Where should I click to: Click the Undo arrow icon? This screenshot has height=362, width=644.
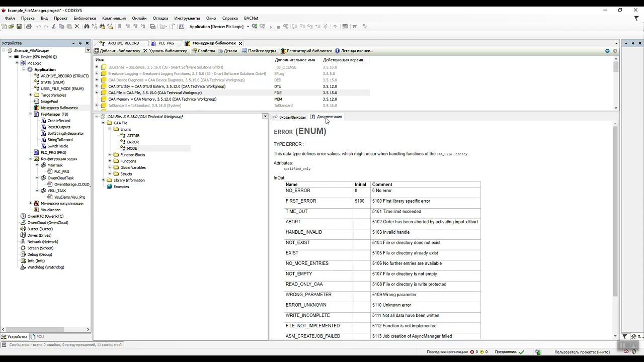[38, 27]
